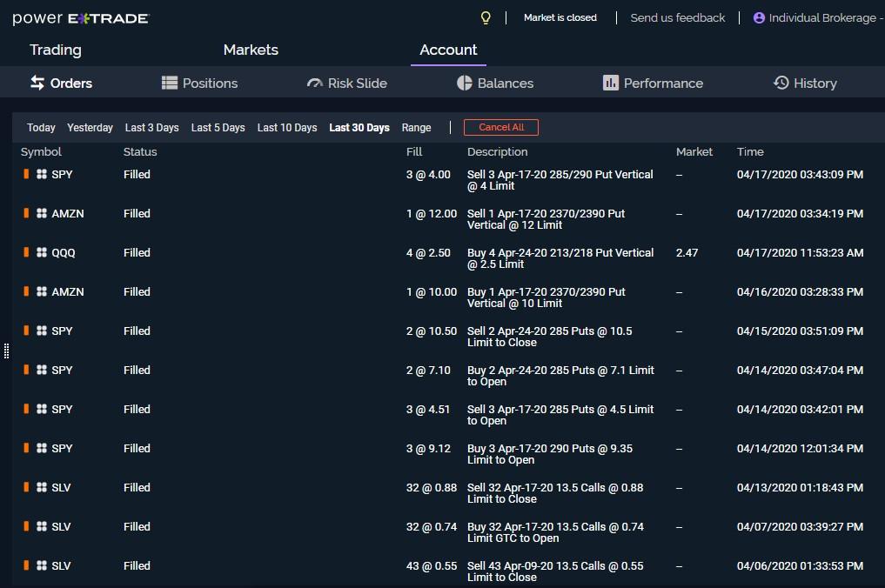
Task: Click the grid icon beside QQQ
Action: [42, 253]
